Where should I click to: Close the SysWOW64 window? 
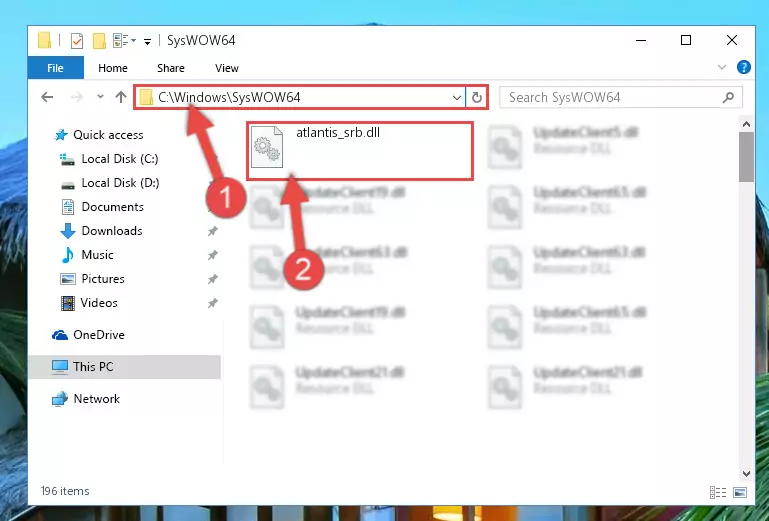point(732,40)
